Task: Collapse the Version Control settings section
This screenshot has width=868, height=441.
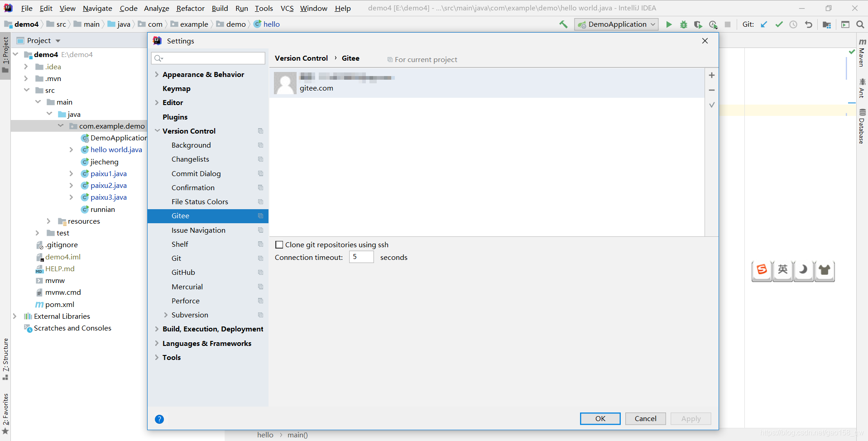Action: coord(157,131)
